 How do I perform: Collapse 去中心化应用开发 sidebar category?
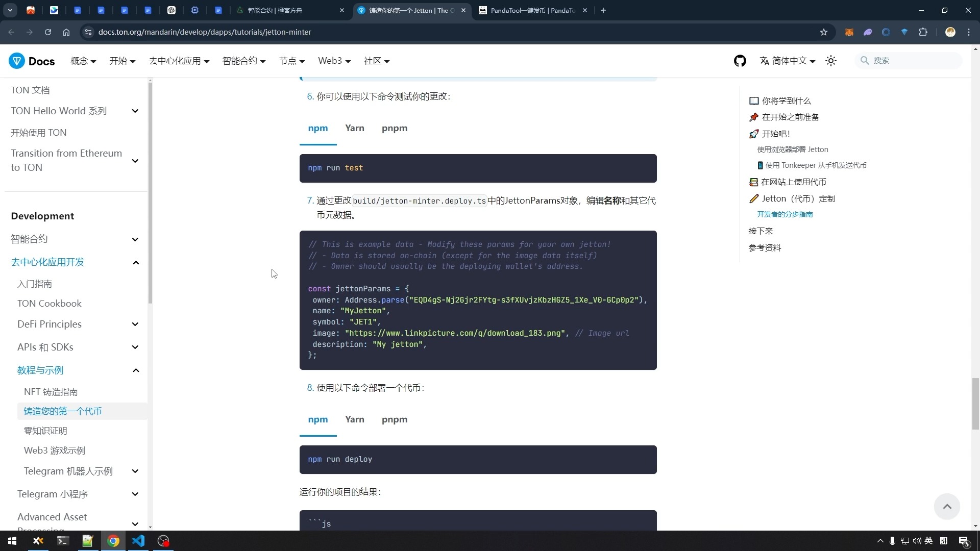pos(136,262)
